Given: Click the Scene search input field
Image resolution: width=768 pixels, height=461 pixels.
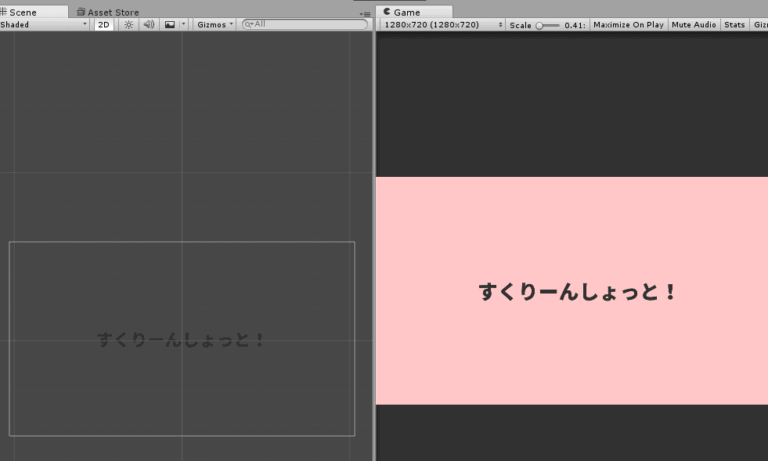Looking at the screenshot, I should pyautogui.click(x=310, y=24).
